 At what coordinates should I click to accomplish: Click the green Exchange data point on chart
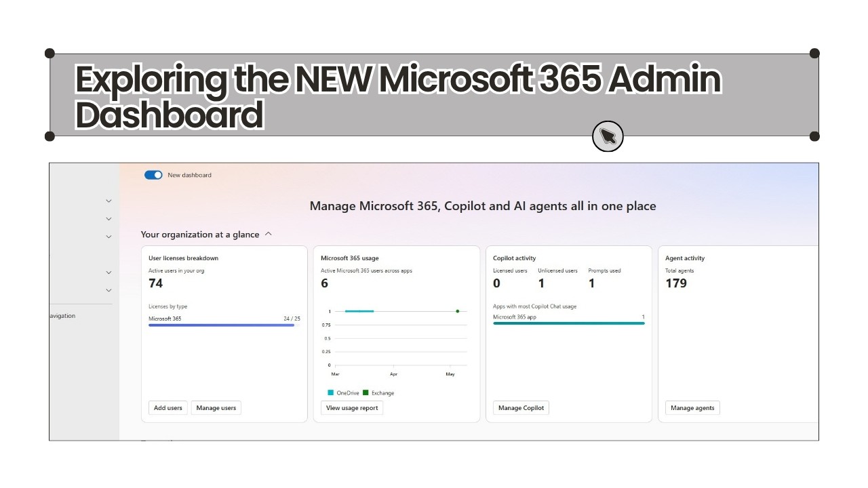pos(458,311)
